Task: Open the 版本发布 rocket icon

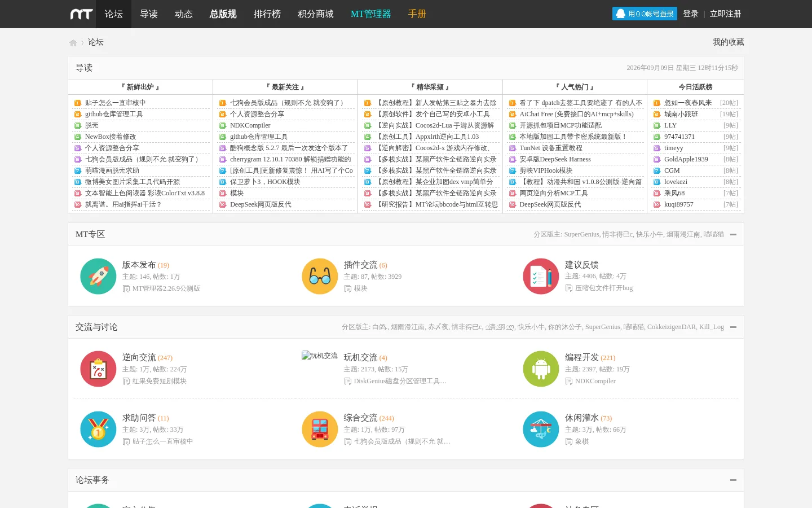Action: coord(98,276)
